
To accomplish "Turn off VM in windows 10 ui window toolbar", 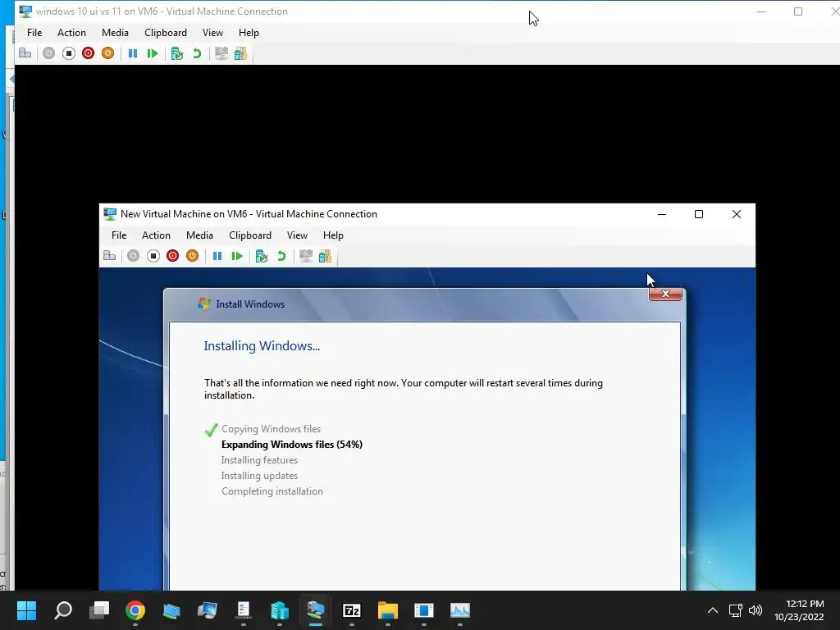I will click(69, 53).
